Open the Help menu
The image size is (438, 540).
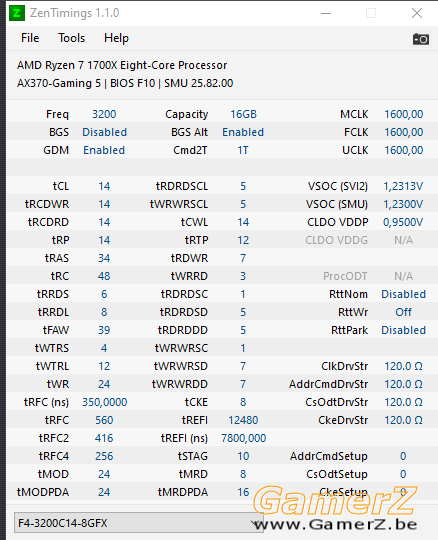coord(116,38)
